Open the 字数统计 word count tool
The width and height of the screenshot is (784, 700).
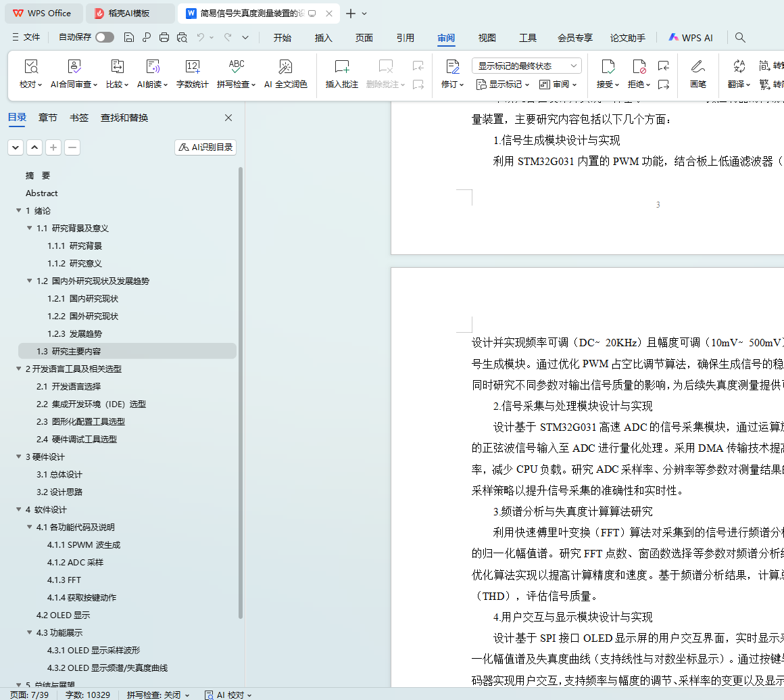(x=193, y=67)
